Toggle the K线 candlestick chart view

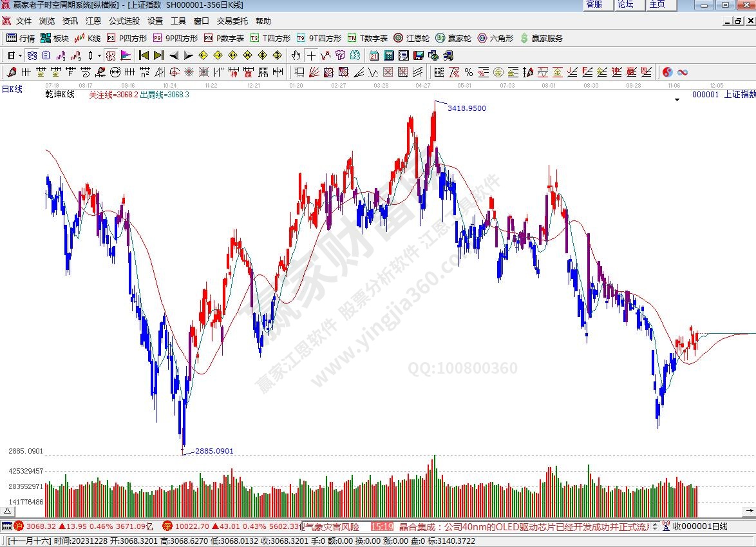click(x=88, y=38)
